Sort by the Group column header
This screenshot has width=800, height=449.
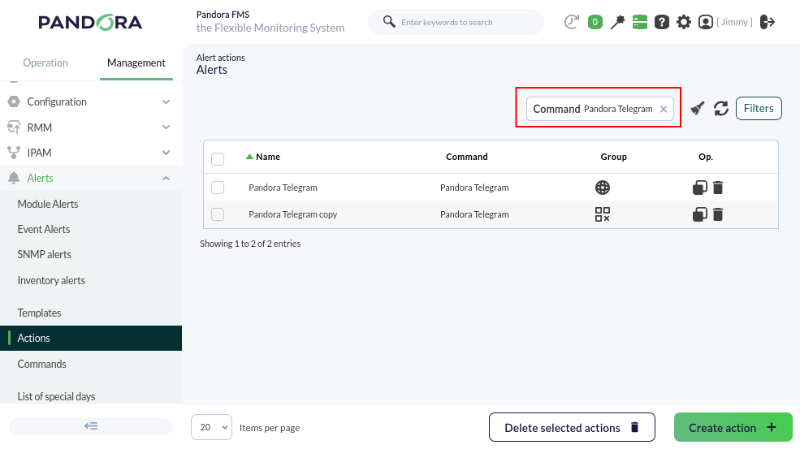613,157
